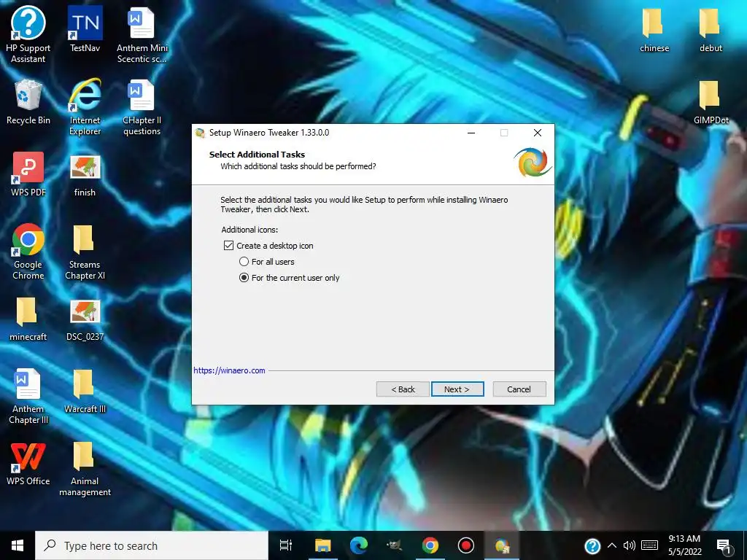Open HP Support Assistant desktop icon
This screenshot has width=747, height=560.
28,34
